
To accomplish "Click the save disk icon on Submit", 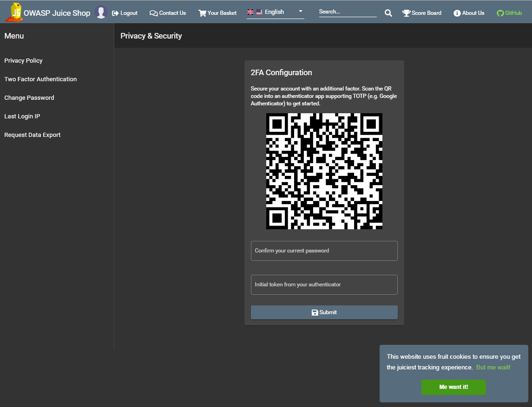I will [315, 312].
